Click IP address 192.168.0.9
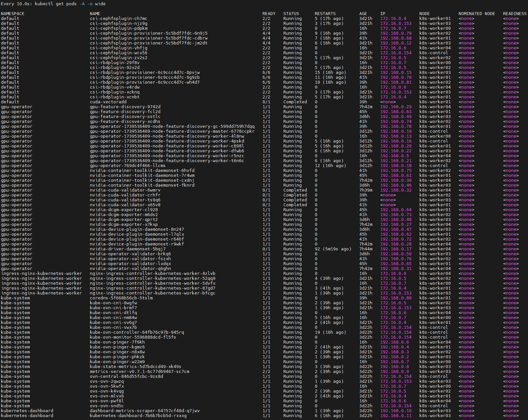 (394, 372)
